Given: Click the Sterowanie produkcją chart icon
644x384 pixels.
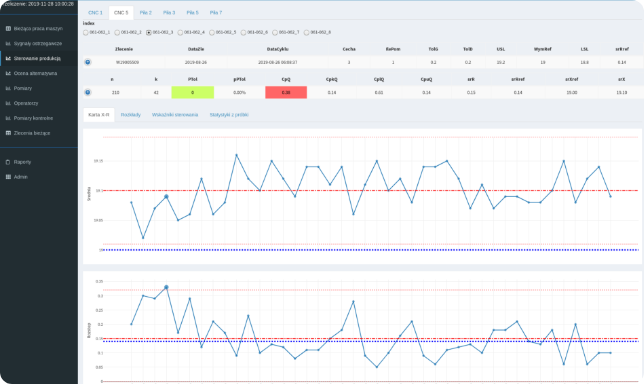Looking at the screenshot, I should [8, 58].
